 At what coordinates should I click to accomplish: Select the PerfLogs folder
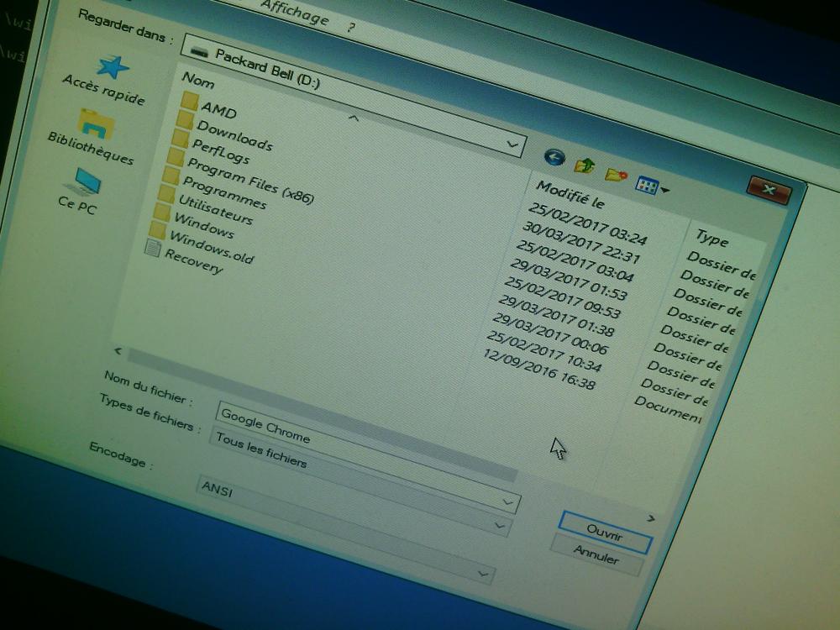point(211,149)
